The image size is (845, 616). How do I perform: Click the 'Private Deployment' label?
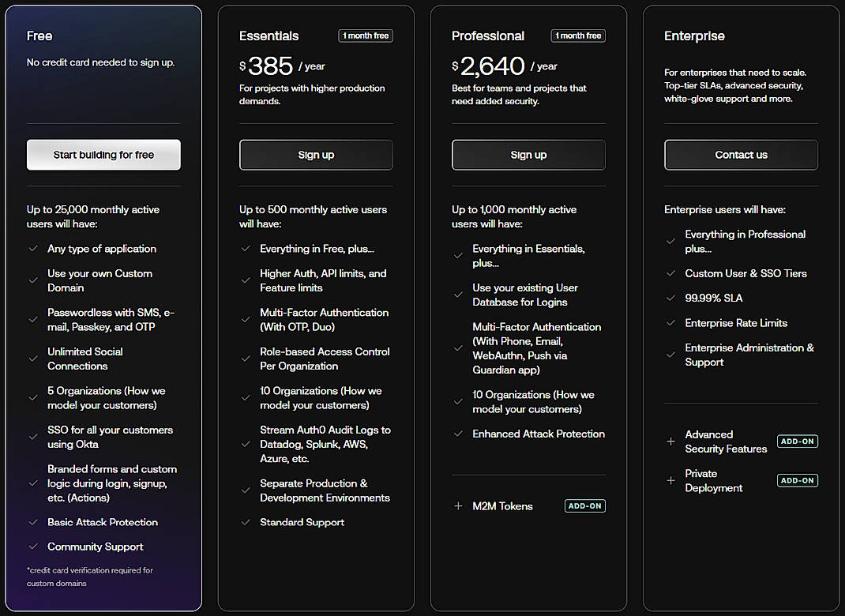click(713, 481)
